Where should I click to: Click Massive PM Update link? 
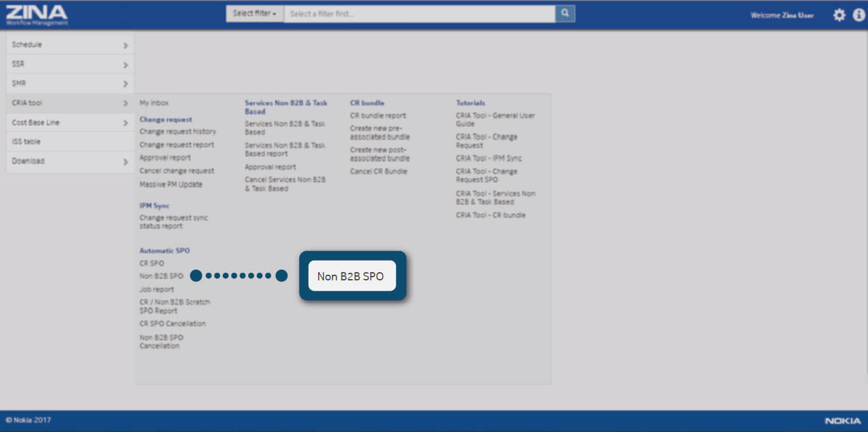(171, 184)
